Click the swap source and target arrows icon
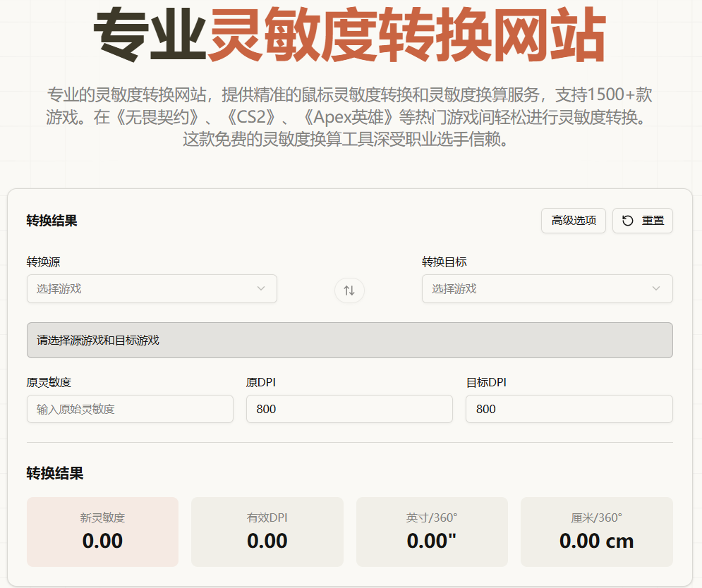This screenshot has width=702, height=588. pyautogui.click(x=349, y=290)
